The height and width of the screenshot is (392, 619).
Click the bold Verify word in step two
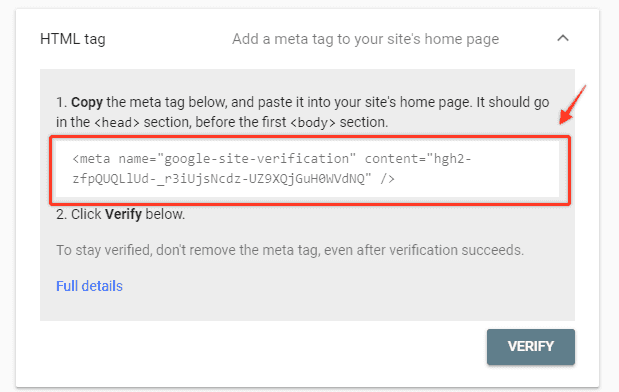click(123, 214)
